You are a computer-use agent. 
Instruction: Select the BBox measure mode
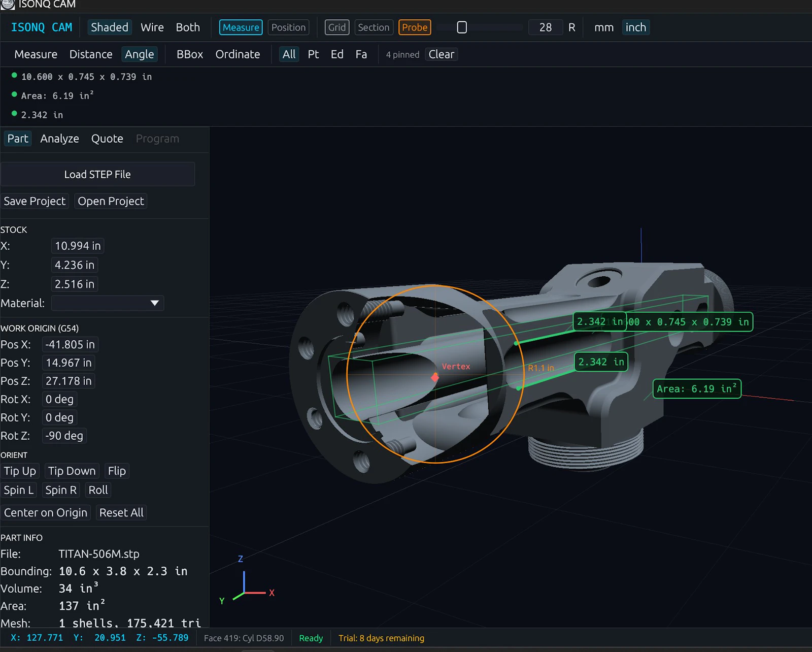190,54
